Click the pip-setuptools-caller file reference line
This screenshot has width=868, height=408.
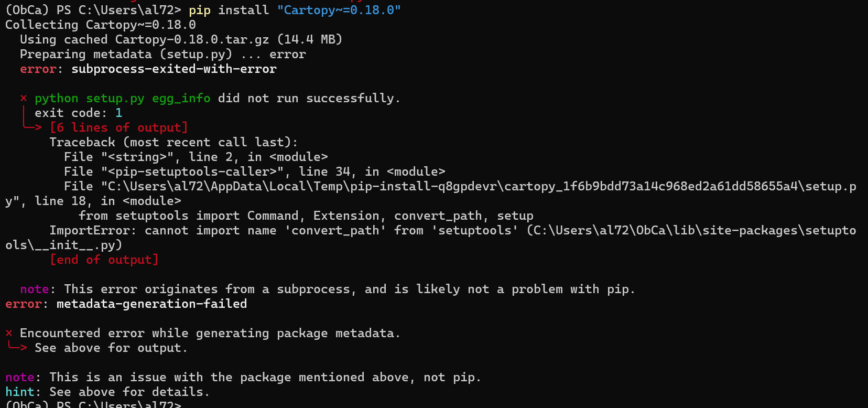(x=255, y=171)
